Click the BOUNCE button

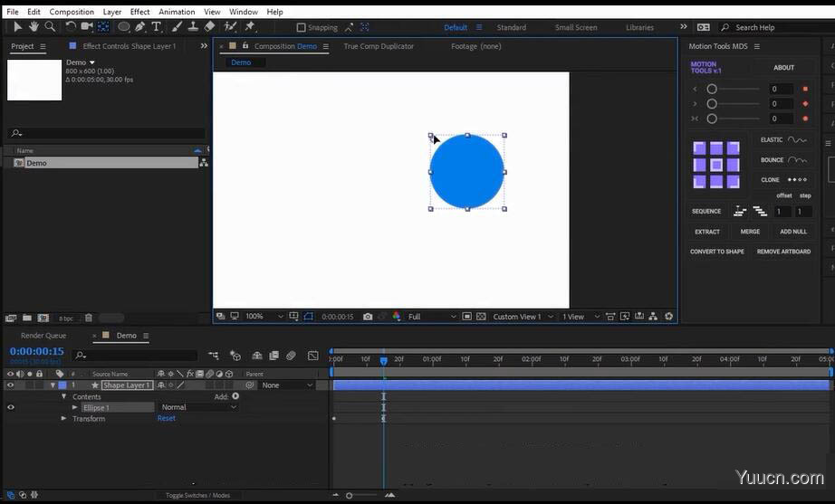783,160
